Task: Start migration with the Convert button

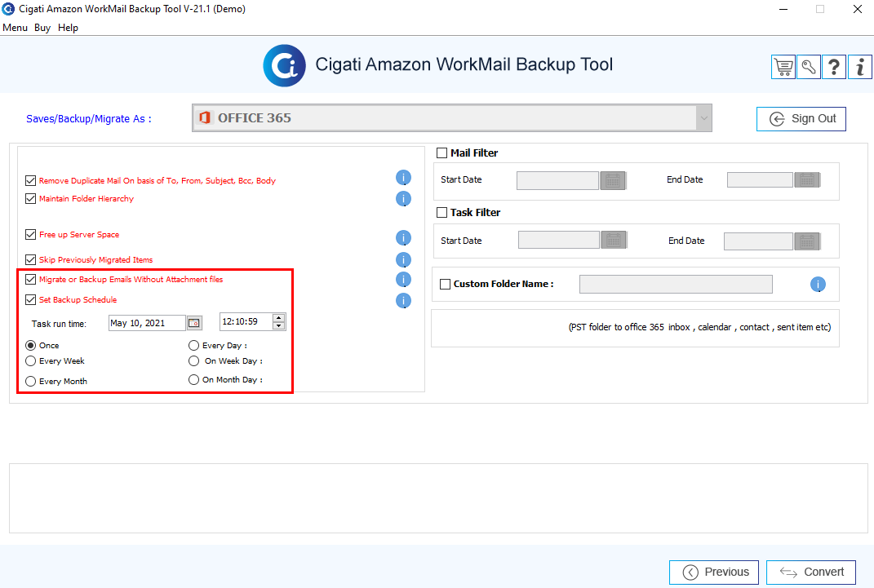Action: click(x=811, y=573)
